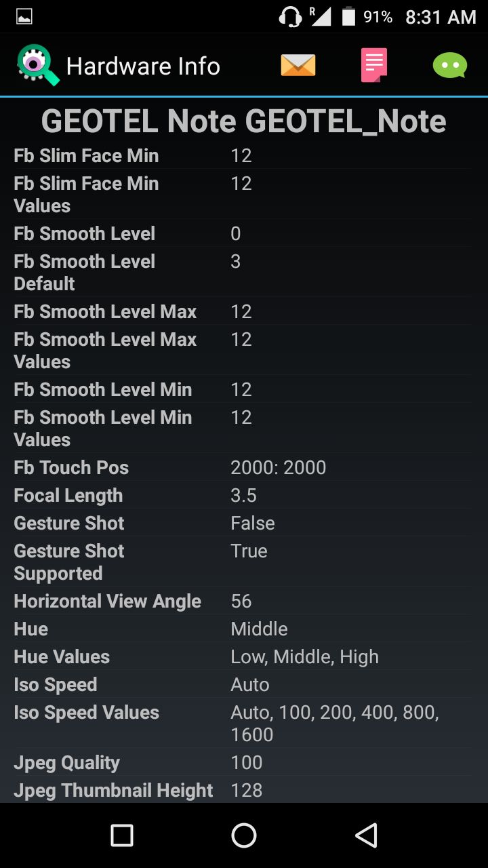This screenshot has height=868, width=488.
Task: Open the green chat bubble icon
Action: click(450, 66)
